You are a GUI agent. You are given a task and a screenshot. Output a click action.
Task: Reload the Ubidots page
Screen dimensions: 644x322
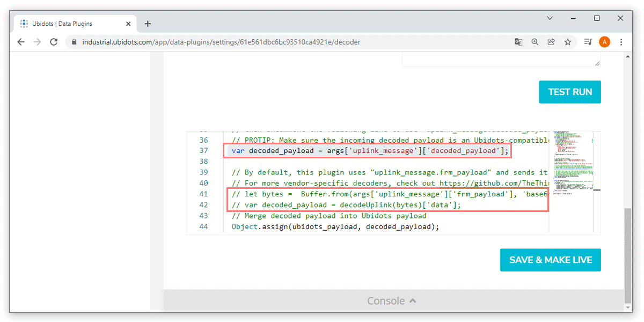[x=54, y=42]
